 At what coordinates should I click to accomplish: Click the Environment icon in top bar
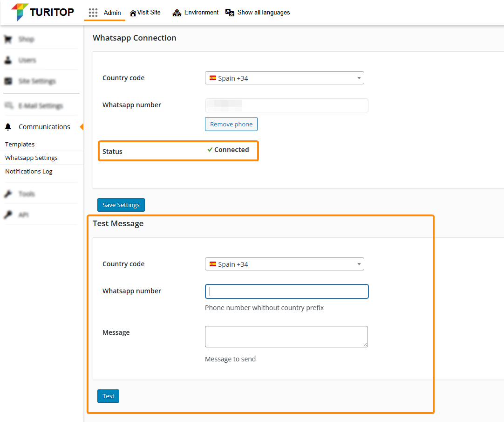click(177, 13)
